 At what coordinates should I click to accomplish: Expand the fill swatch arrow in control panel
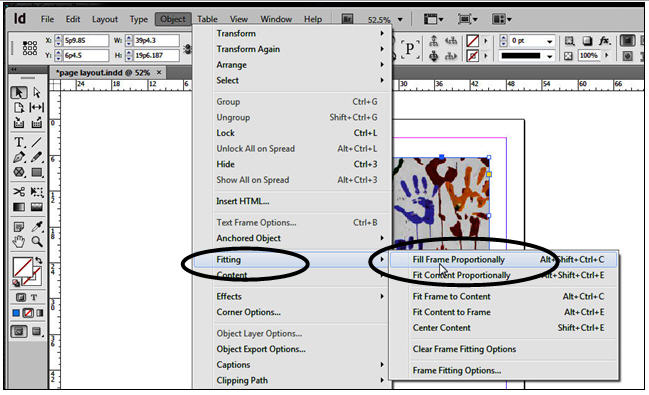[486, 41]
